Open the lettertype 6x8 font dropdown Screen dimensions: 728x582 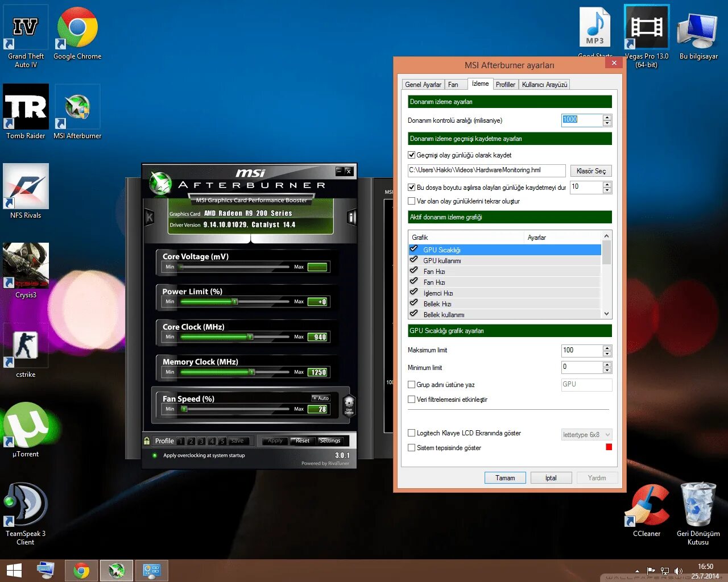coord(587,435)
